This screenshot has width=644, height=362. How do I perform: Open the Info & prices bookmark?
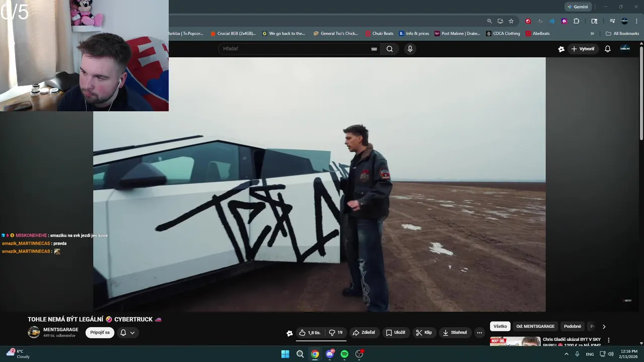414,34
